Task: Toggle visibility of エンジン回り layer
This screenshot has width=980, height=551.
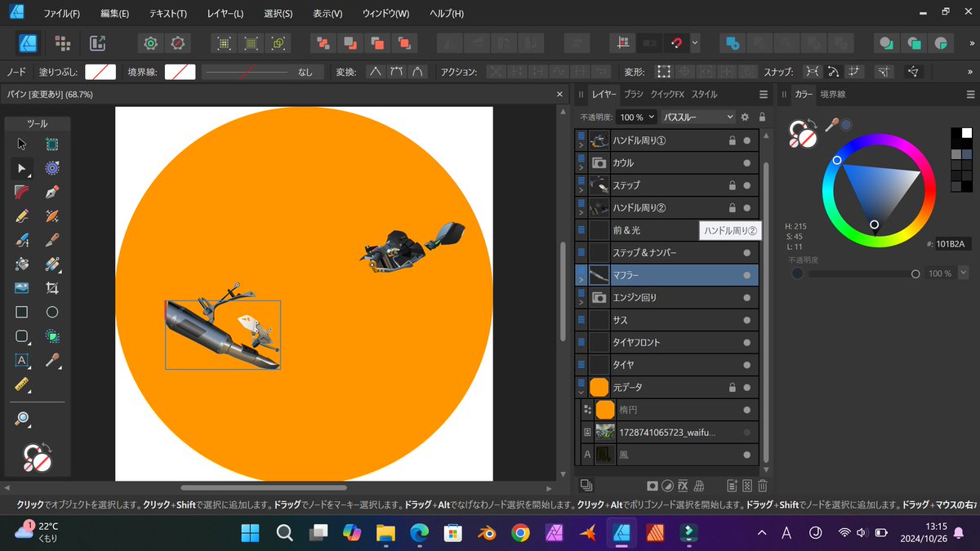Action: point(746,298)
